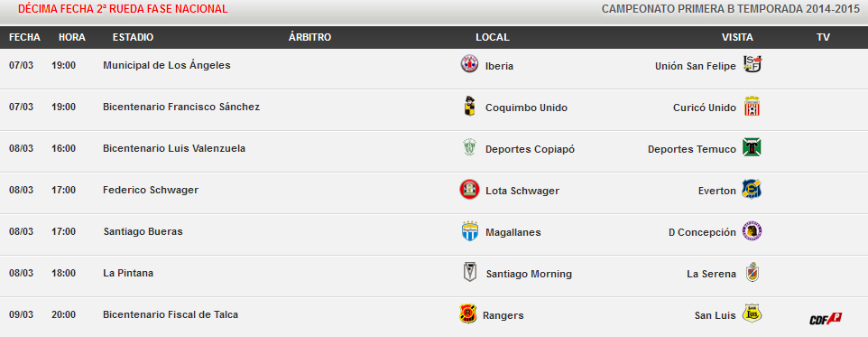Click the Lota Schwager red crest
Image resolution: width=868 pixels, height=337 pixels.
469,190
